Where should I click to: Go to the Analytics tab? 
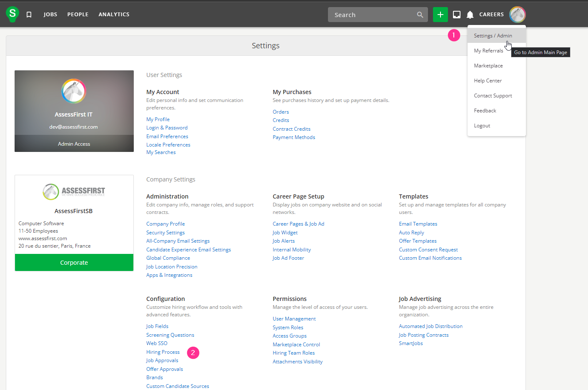(114, 15)
